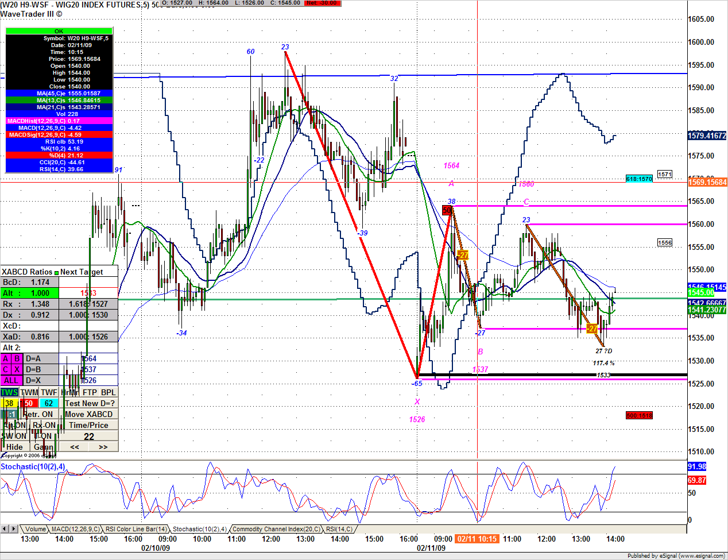Click the Time/Price button

tap(89, 425)
